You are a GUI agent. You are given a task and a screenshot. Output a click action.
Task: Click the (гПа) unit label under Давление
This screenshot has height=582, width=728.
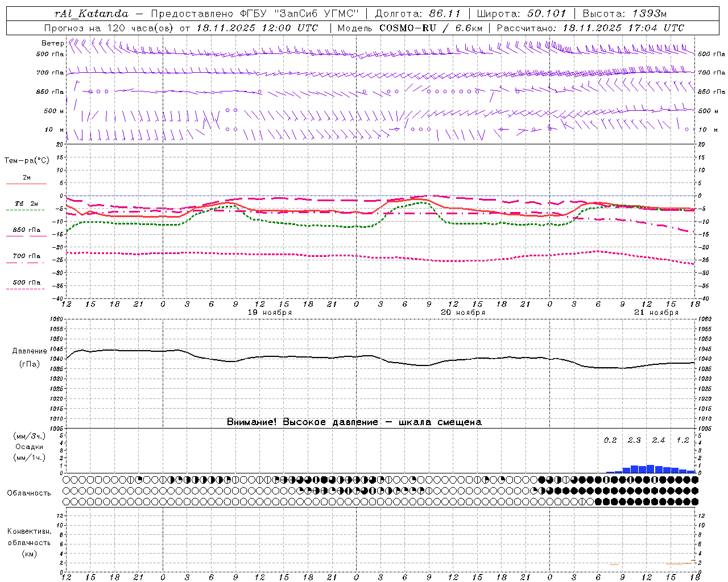[x=30, y=364]
